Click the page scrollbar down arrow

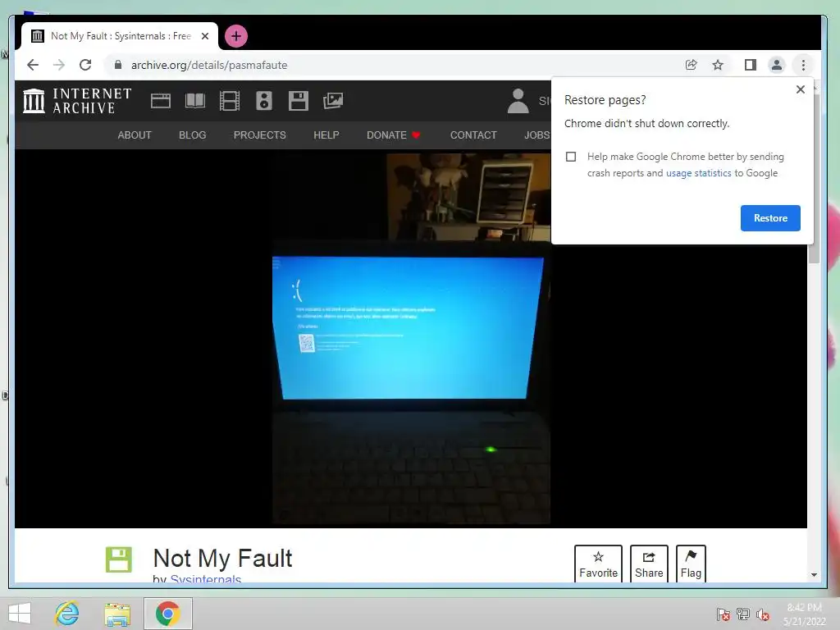coord(814,575)
